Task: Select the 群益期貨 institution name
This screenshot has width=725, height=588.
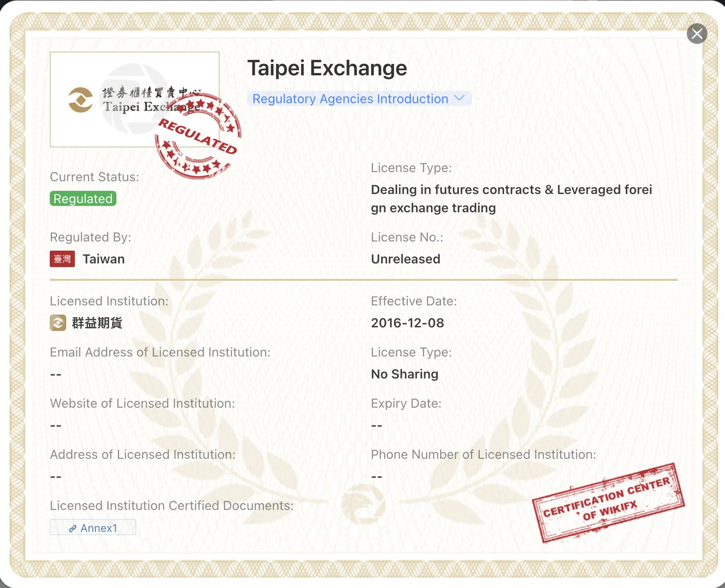Action: click(97, 323)
